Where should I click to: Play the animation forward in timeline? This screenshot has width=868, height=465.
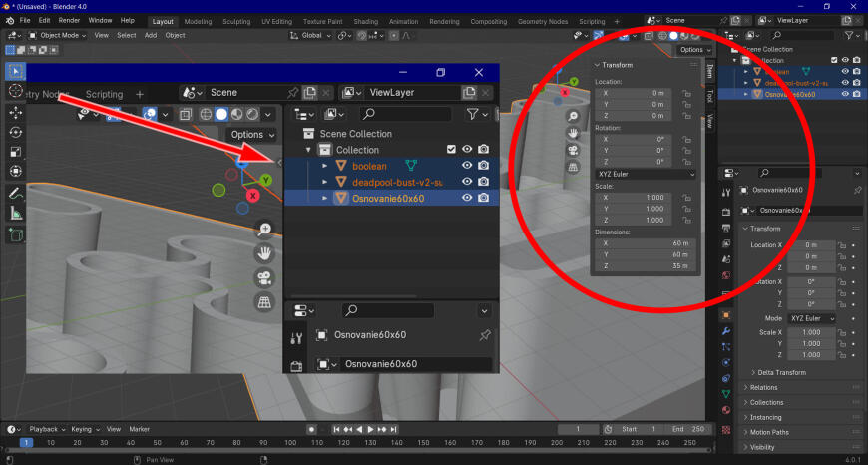tap(371, 429)
